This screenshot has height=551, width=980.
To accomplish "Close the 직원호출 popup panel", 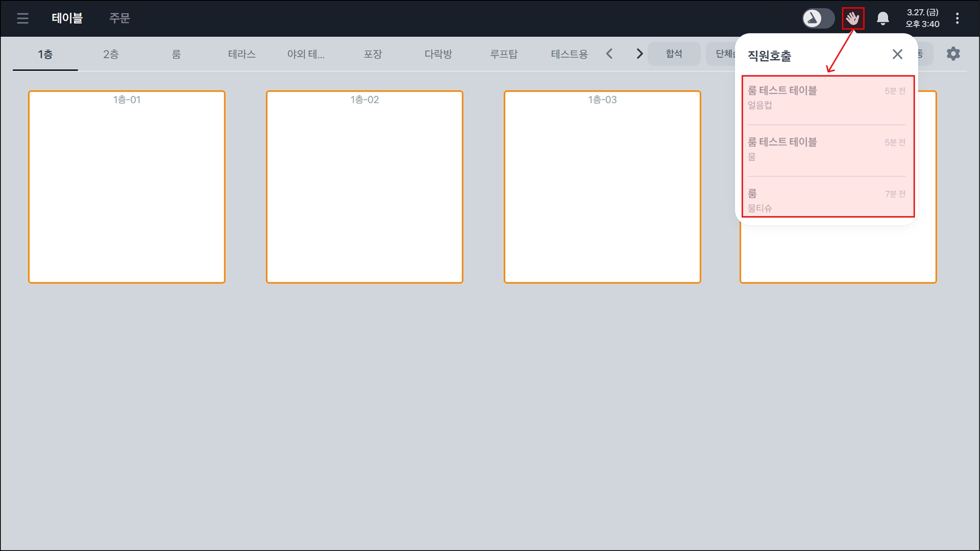I will coord(897,55).
